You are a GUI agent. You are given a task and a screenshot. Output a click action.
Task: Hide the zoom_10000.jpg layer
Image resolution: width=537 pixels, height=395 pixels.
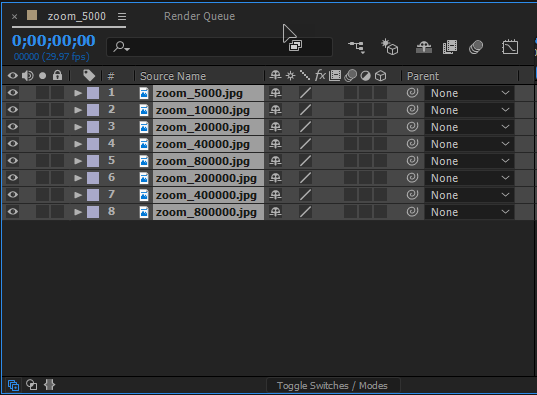point(13,110)
